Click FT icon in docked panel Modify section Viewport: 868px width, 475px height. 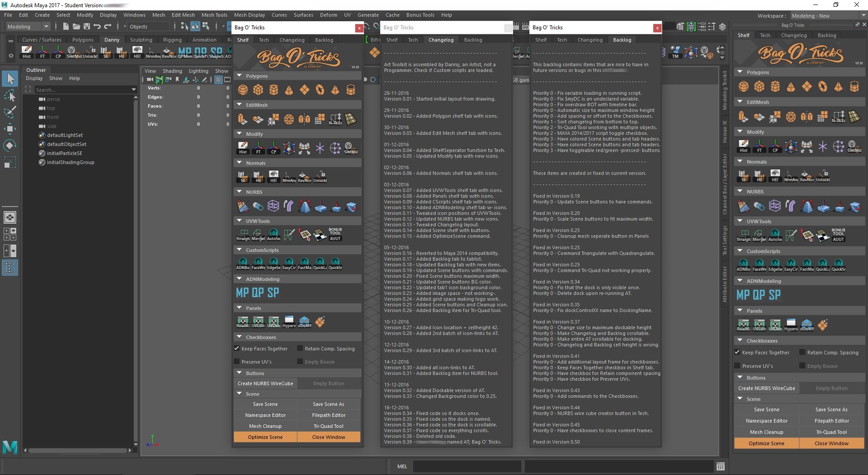tap(759, 146)
